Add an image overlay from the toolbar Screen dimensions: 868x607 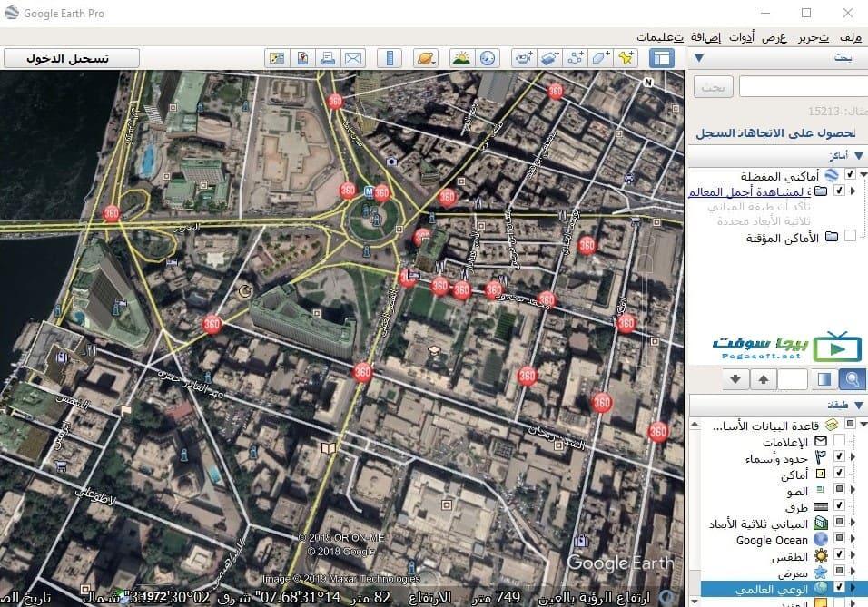[x=549, y=58]
